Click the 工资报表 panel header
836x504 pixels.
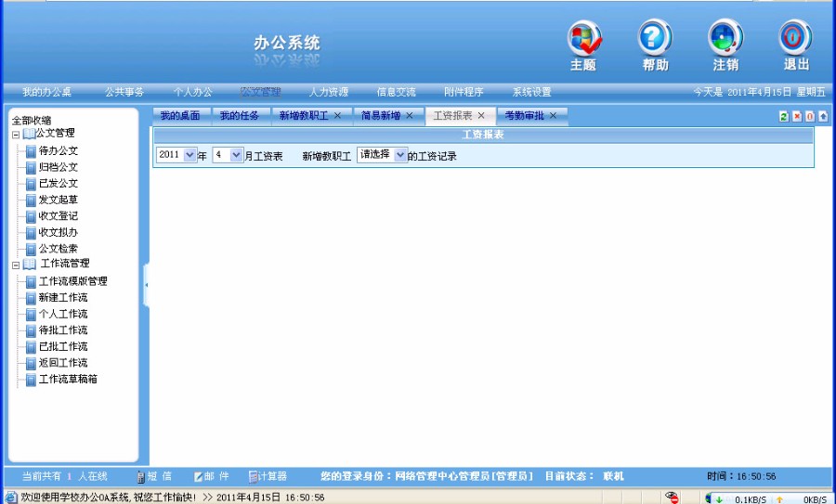click(483, 136)
